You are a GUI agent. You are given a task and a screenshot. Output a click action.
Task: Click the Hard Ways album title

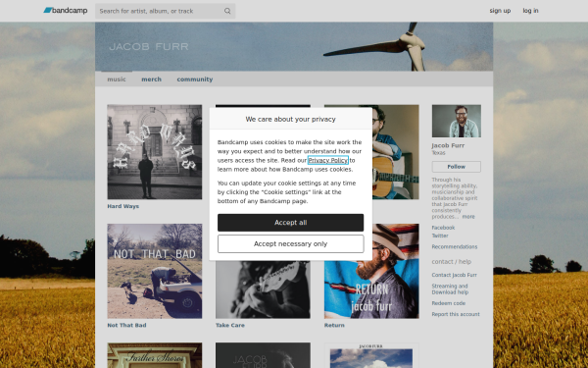point(123,206)
